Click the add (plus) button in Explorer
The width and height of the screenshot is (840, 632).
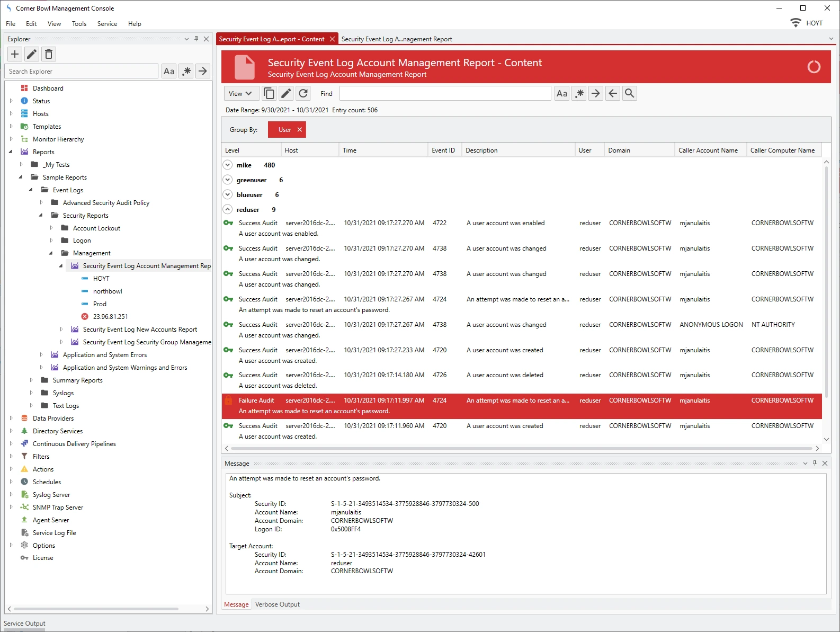coord(15,54)
